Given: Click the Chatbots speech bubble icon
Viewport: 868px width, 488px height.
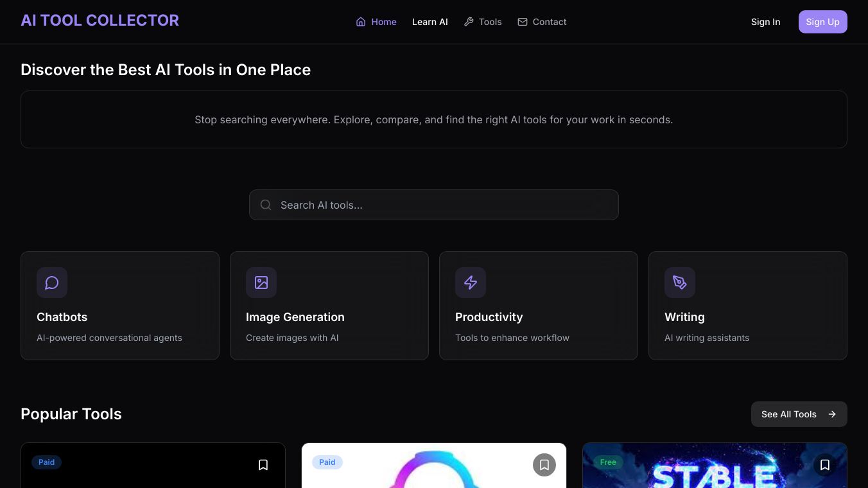Looking at the screenshot, I should coord(52,283).
